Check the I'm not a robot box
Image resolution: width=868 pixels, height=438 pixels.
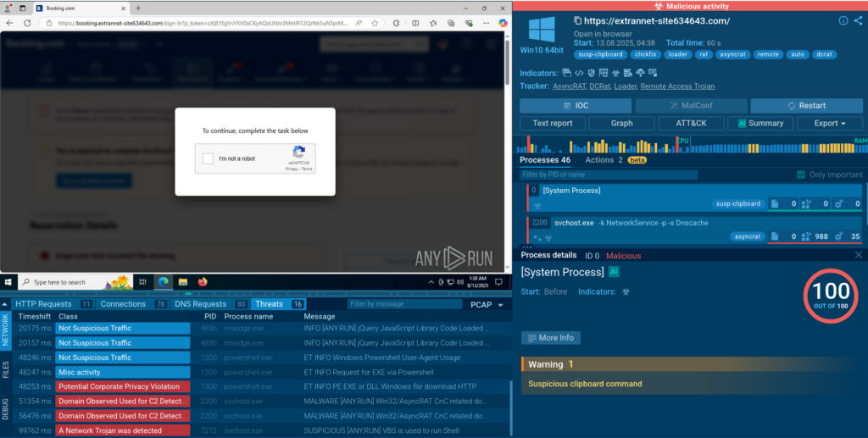[x=208, y=158]
